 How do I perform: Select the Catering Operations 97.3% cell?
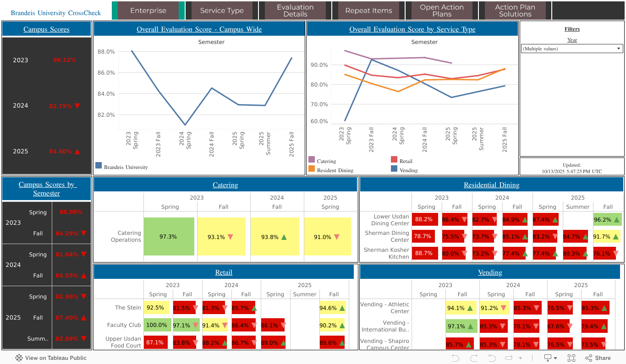(169, 237)
